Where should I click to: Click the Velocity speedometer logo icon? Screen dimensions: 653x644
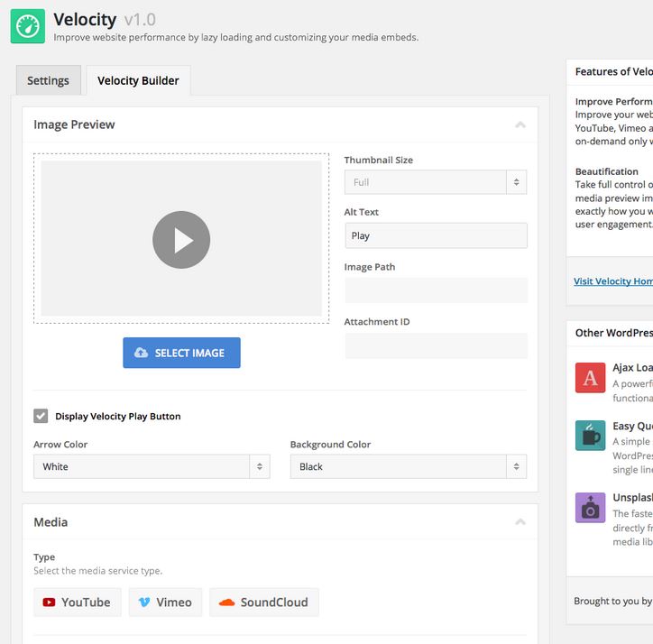point(27,26)
